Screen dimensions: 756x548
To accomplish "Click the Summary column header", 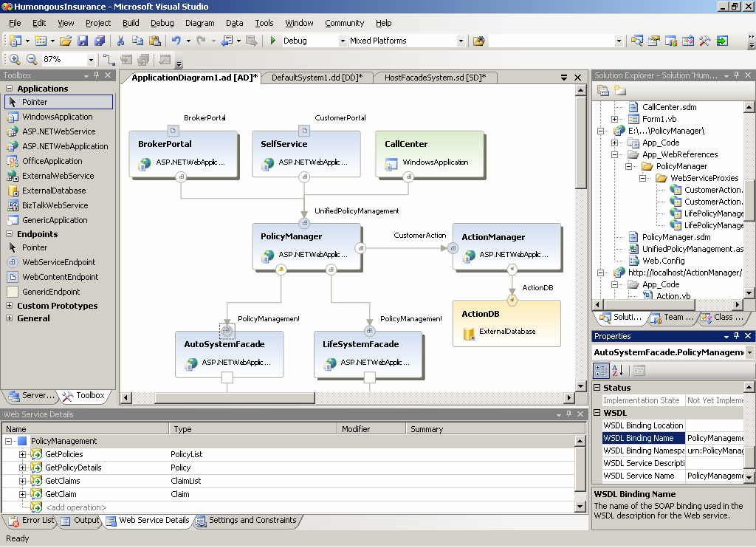I will point(495,429).
